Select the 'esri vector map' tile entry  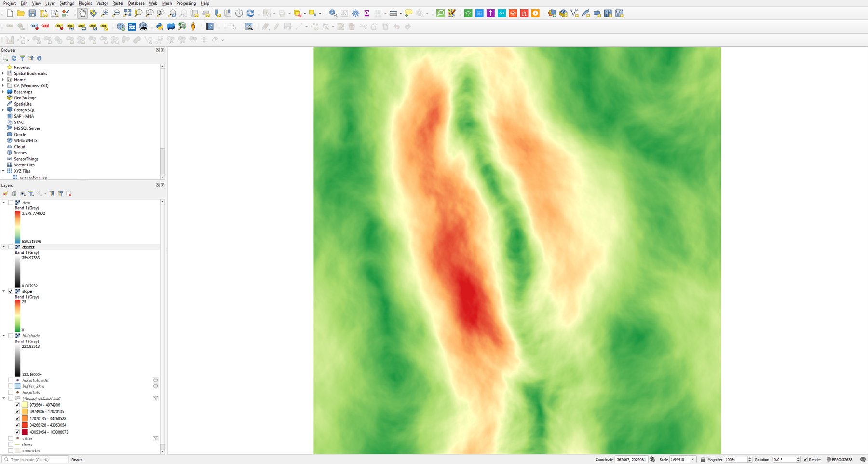pyautogui.click(x=33, y=177)
